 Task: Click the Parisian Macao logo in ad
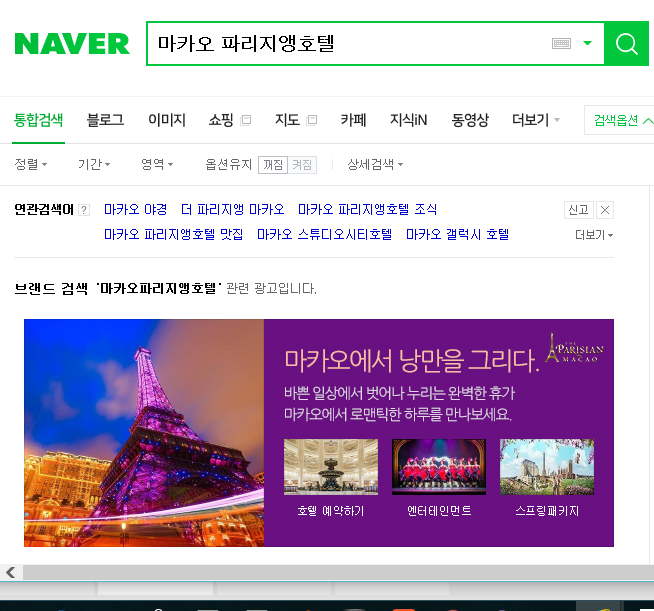click(575, 349)
